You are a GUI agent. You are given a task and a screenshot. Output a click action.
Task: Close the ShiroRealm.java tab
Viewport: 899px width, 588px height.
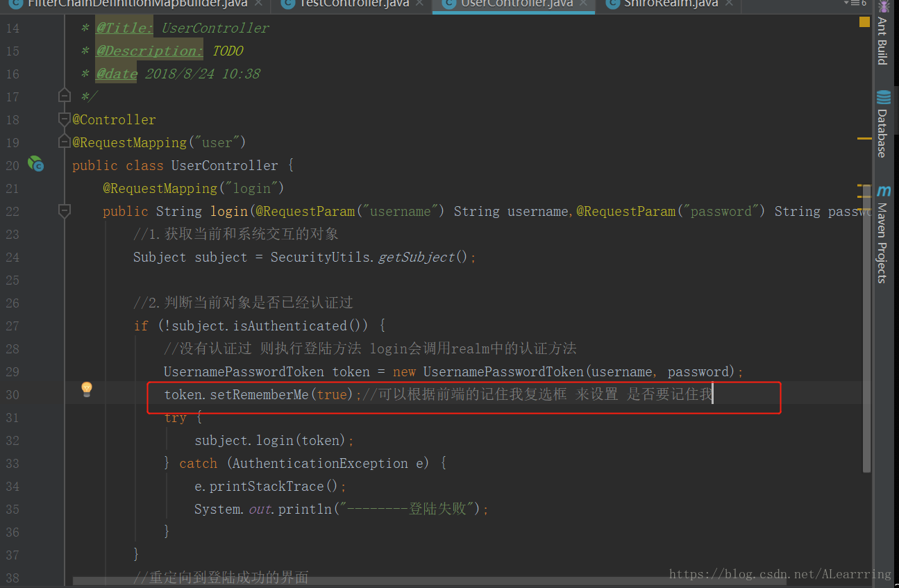pyautogui.click(x=730, y=3)
